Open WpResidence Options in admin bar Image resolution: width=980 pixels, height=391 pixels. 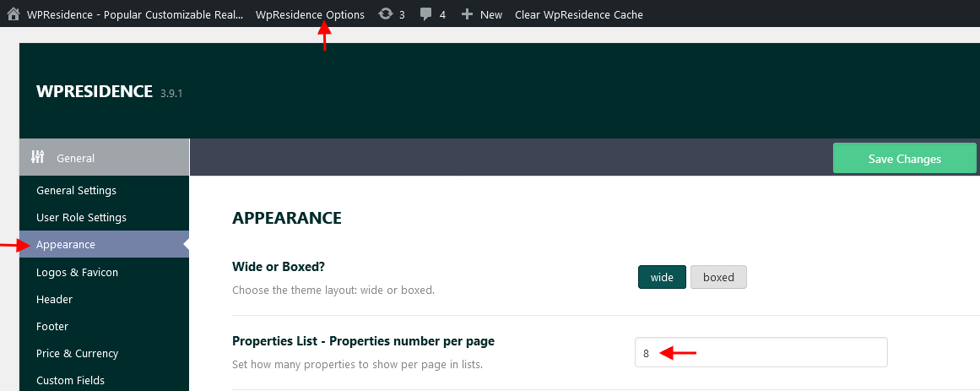coord(310,14)
